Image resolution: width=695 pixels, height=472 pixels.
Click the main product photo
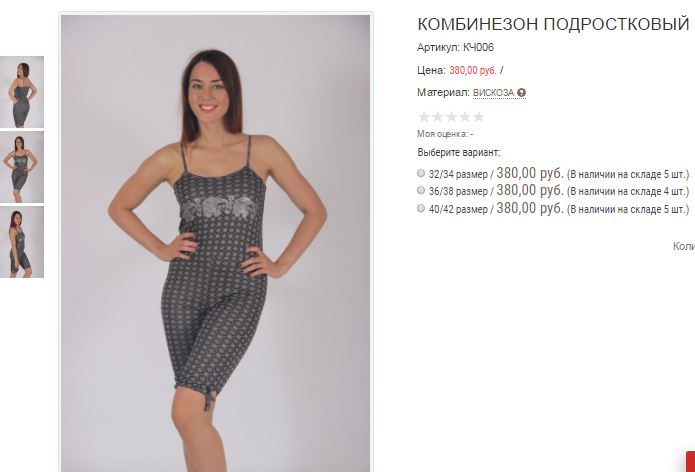(215, 243)
